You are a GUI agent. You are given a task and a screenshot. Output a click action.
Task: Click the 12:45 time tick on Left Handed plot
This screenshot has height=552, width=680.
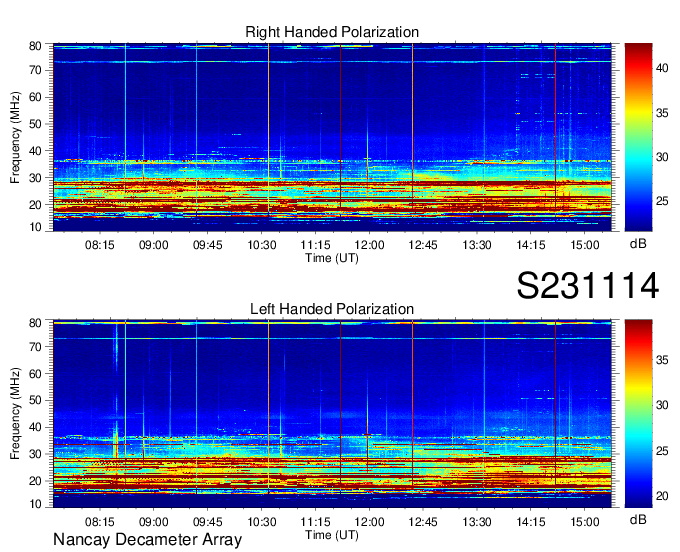423,522
